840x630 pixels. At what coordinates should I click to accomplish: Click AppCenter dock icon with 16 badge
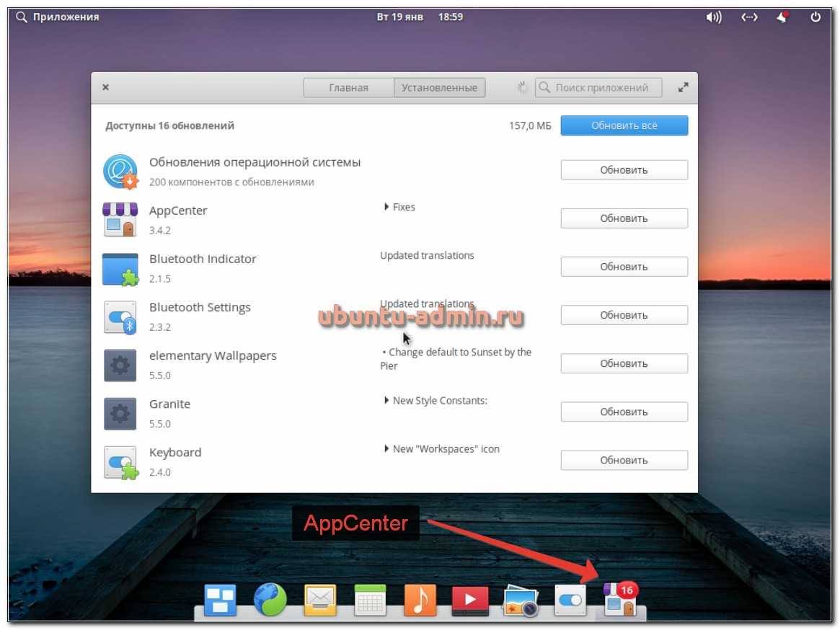click(620, 600)
